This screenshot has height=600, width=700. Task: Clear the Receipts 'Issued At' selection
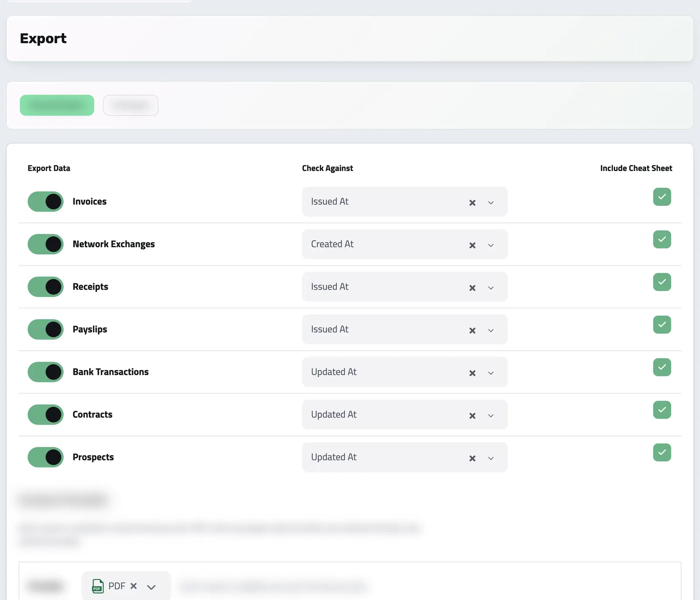(472, 288)
